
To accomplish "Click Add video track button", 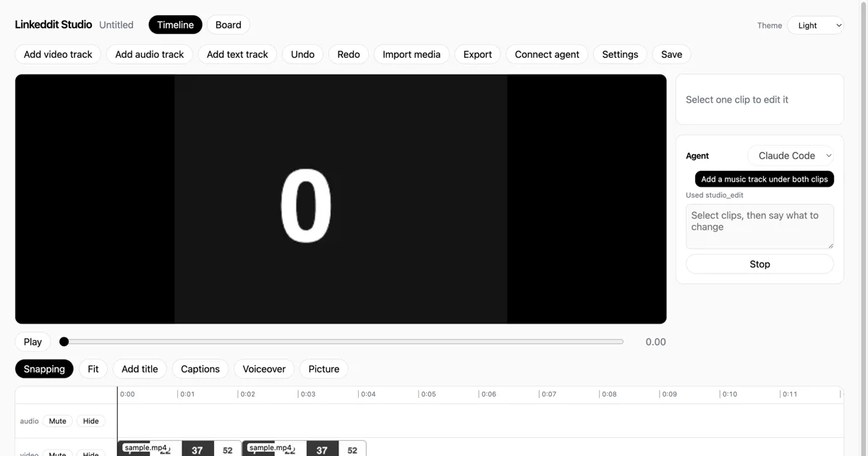I will (58, 54).
